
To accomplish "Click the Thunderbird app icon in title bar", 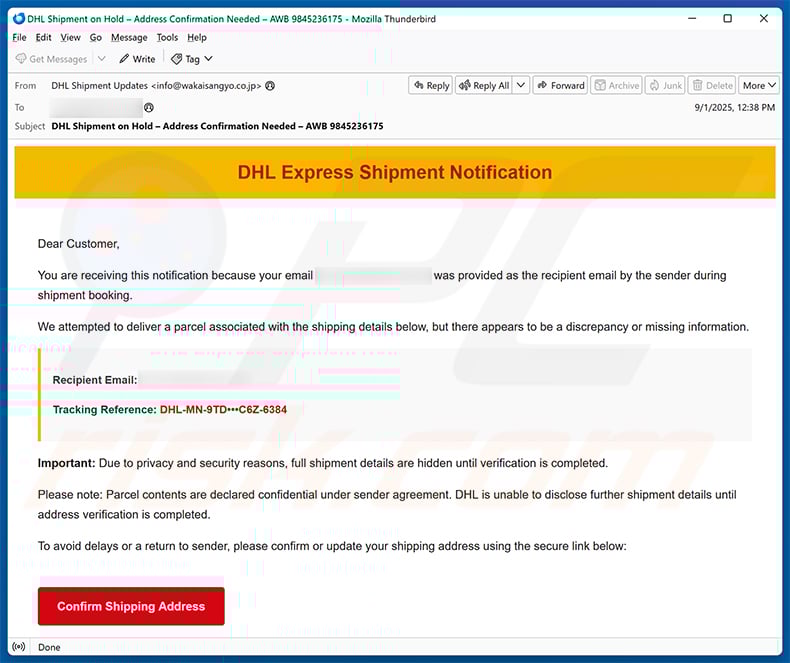I will [x=19, y=19].
